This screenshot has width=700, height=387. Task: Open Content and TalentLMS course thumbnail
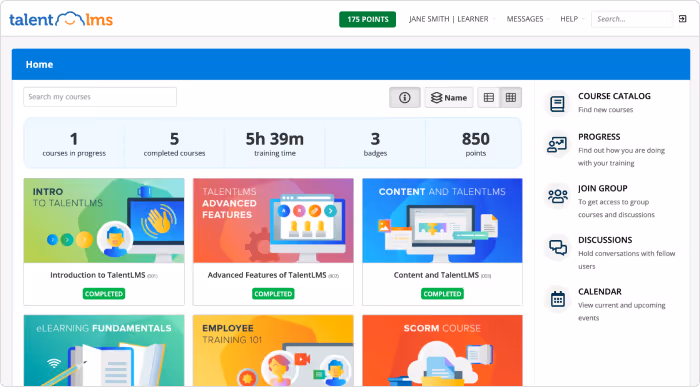coord(442,221)
